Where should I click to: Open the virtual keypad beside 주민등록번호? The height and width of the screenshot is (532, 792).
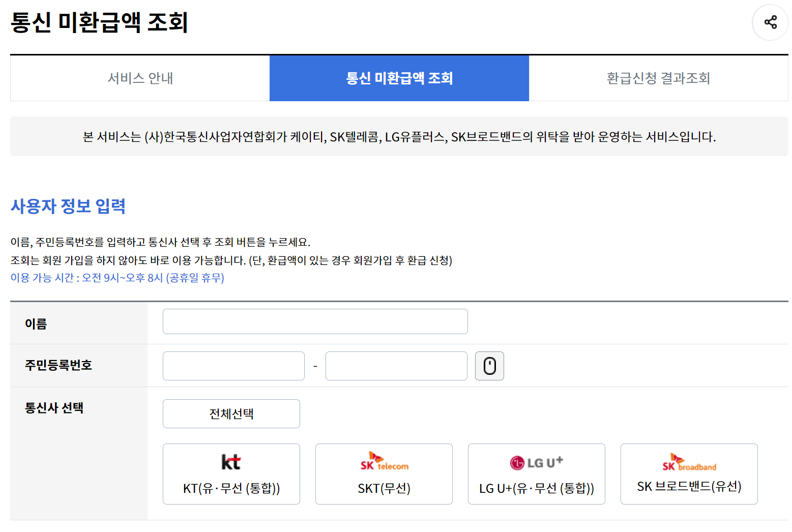coord(489,366)
